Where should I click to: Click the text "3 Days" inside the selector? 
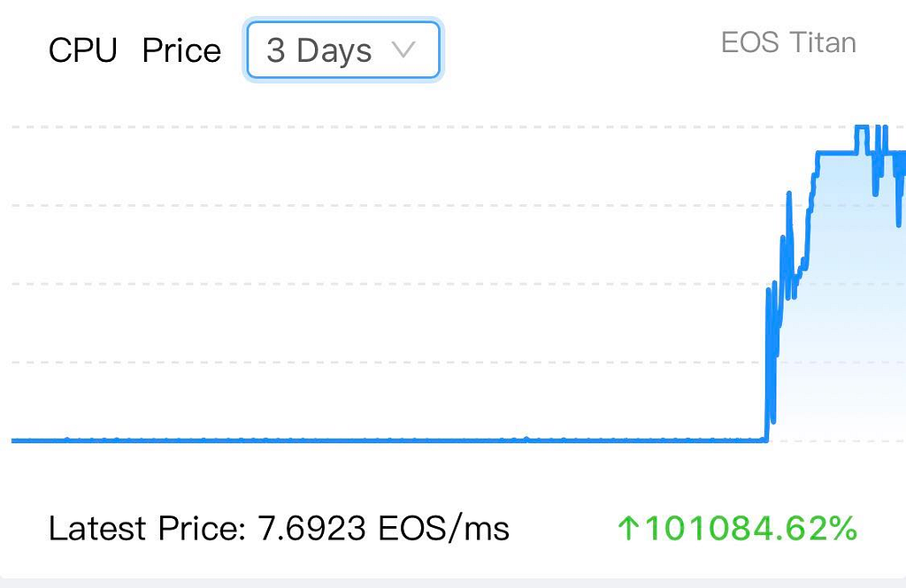pyautogui.click(x=319, y=50)
